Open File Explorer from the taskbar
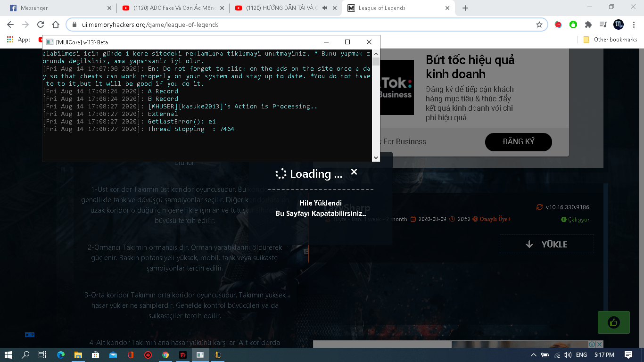The image size is (644, 362). click(78, 354)
